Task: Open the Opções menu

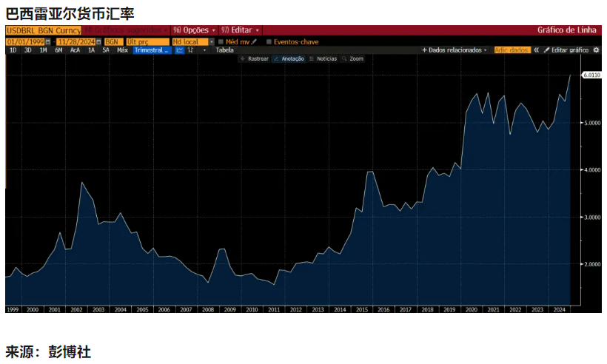Action: 195,30
